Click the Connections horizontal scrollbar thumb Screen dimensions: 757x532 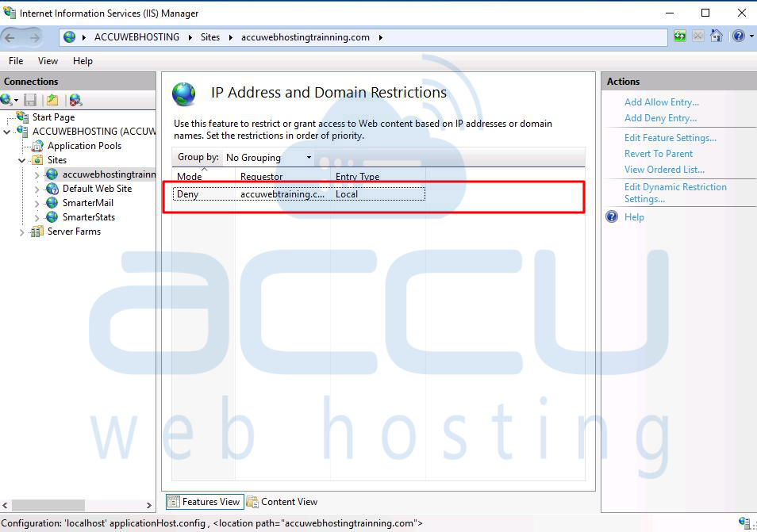(x=48, y=506)
